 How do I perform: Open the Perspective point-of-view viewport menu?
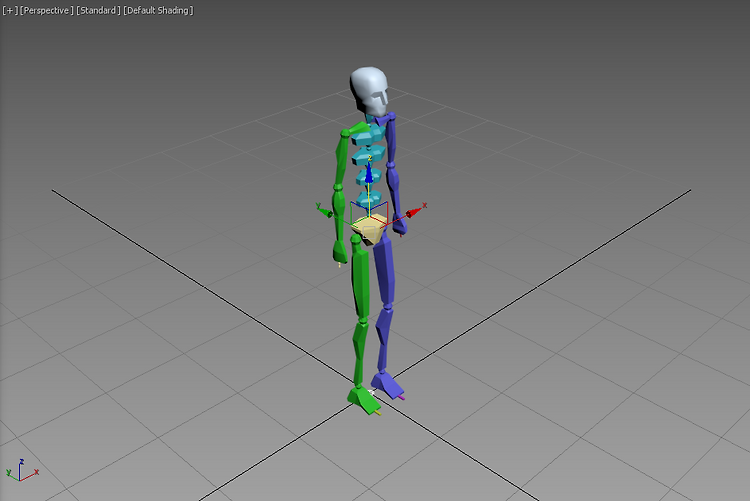46,10
